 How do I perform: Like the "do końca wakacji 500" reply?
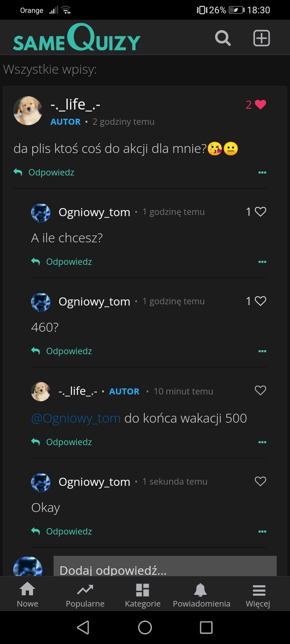[260, 390]
